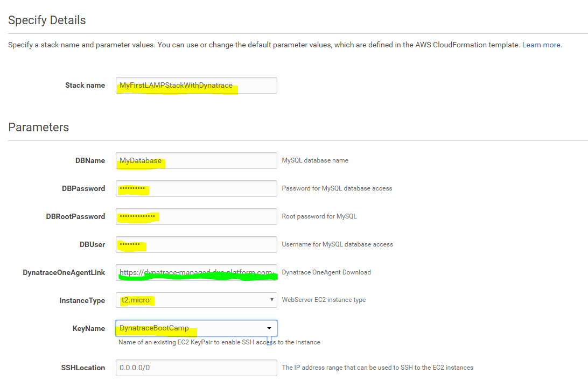This screenshot has width=588, height=388.
Task: Click 'Username for MySQL database access' text
Action: 338,244
